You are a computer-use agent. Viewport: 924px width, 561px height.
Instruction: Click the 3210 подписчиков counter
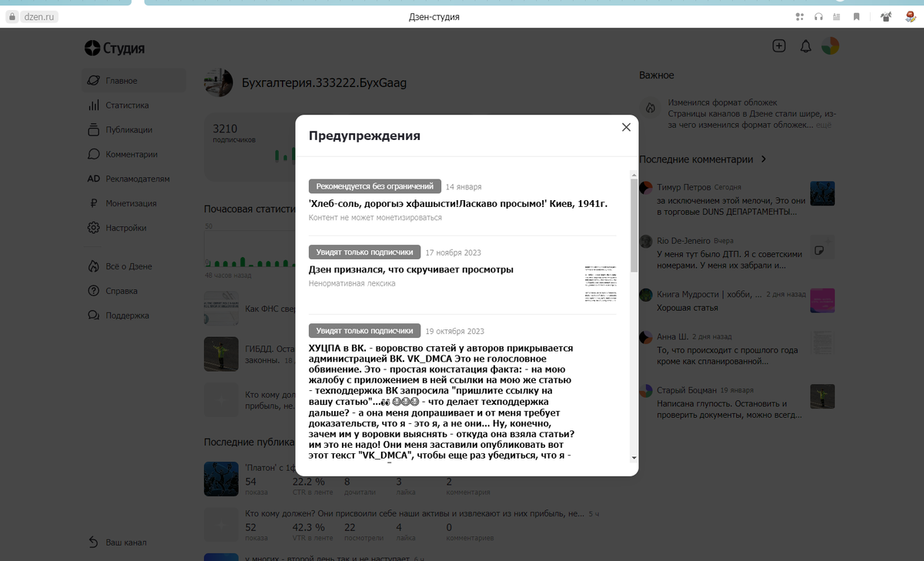coord(234,133)
